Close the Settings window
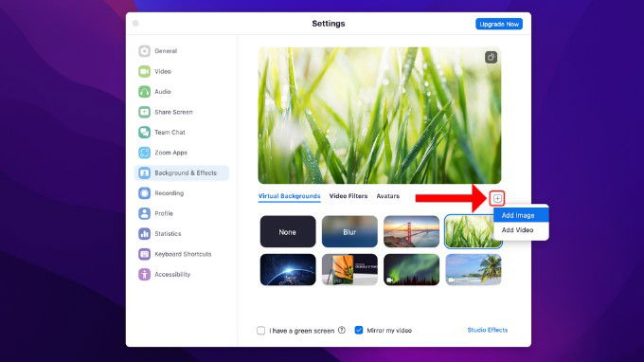The image size is (644, 362). pyautogui.click(x=135, y=24)
